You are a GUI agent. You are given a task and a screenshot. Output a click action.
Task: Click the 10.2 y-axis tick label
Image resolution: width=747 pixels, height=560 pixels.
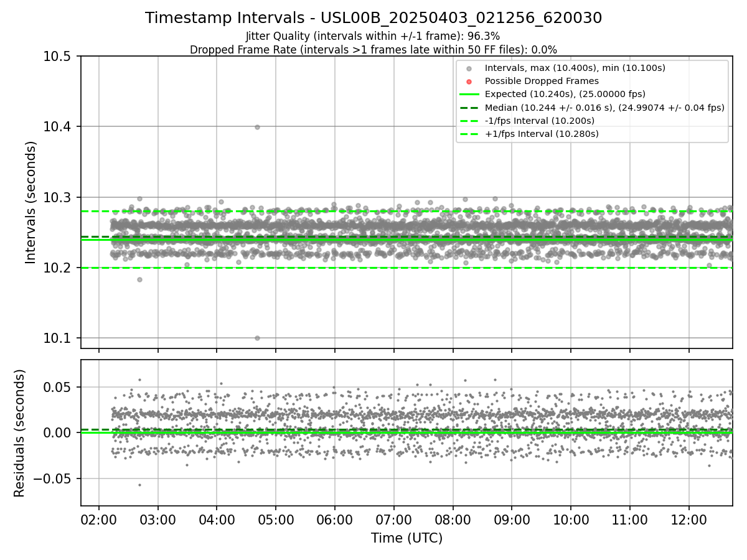point(59,268)
